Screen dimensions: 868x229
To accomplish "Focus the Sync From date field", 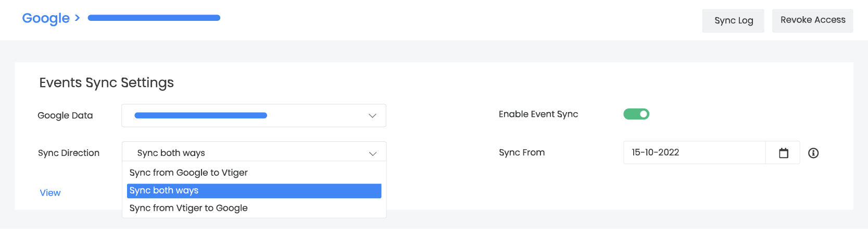I will click(x=694, y=153).
